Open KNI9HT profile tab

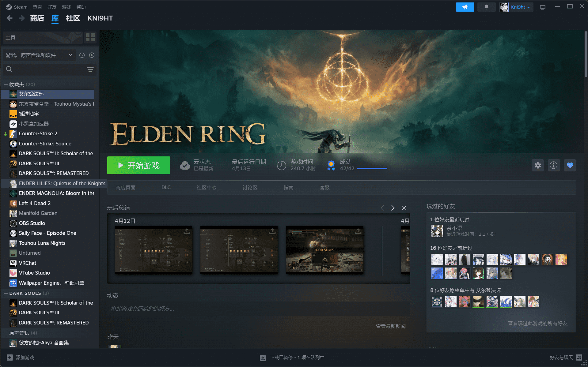pos(100,18)
